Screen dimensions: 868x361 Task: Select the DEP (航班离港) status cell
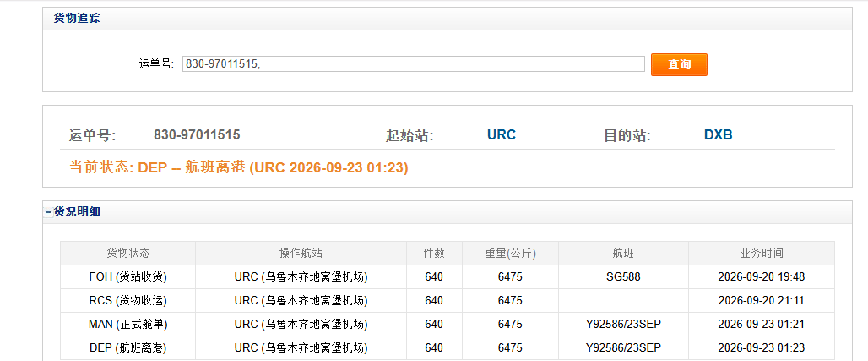[127, 348]
